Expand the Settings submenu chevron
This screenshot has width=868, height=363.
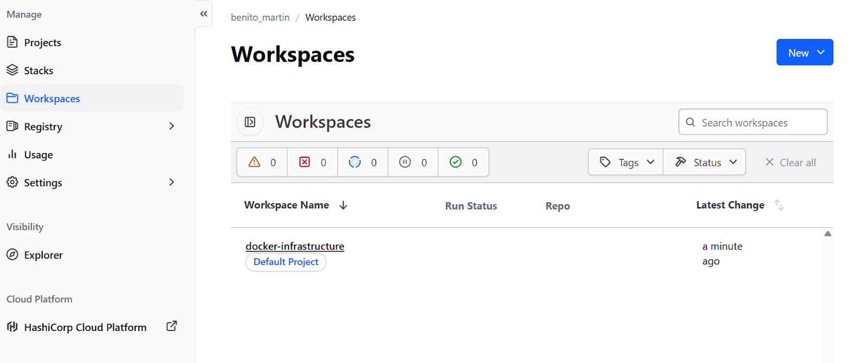click(x=171, y=182)
